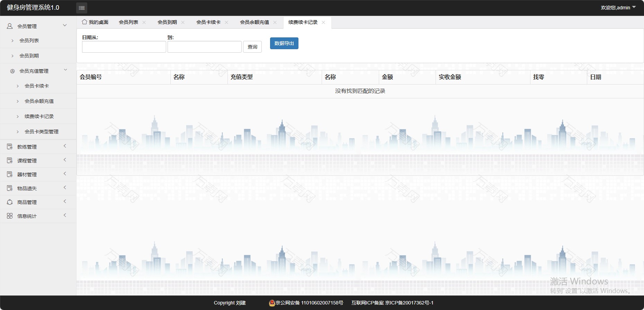Close the 会员到期 tab
Image resolution: width=644 pixels, height=310 pixels.
[x=183, y=22]
